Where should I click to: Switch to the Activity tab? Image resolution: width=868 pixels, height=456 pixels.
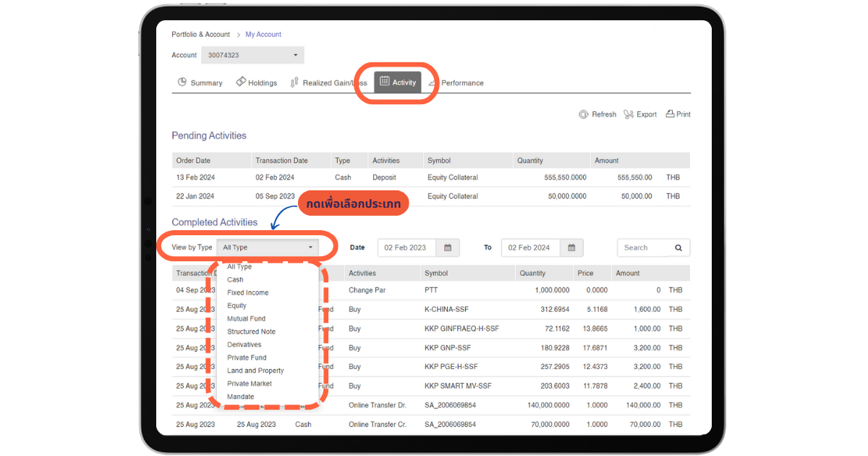(x=398, y=83)
